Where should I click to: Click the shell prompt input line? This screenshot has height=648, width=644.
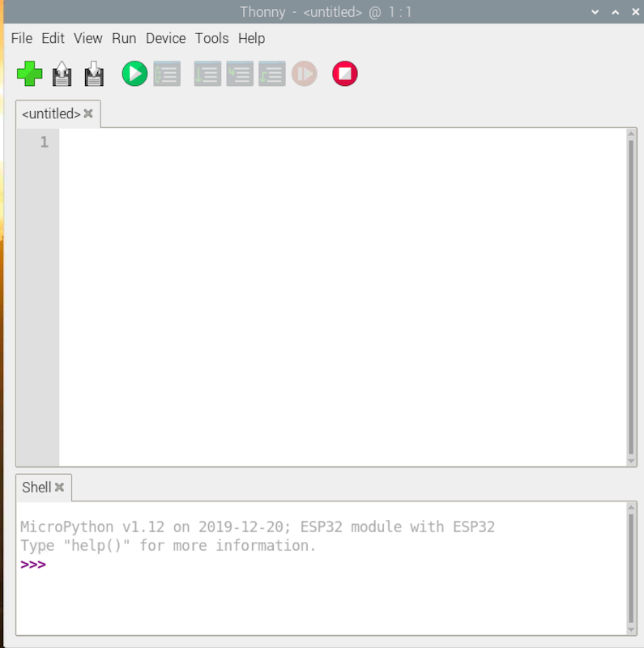(x=322, y=565)
